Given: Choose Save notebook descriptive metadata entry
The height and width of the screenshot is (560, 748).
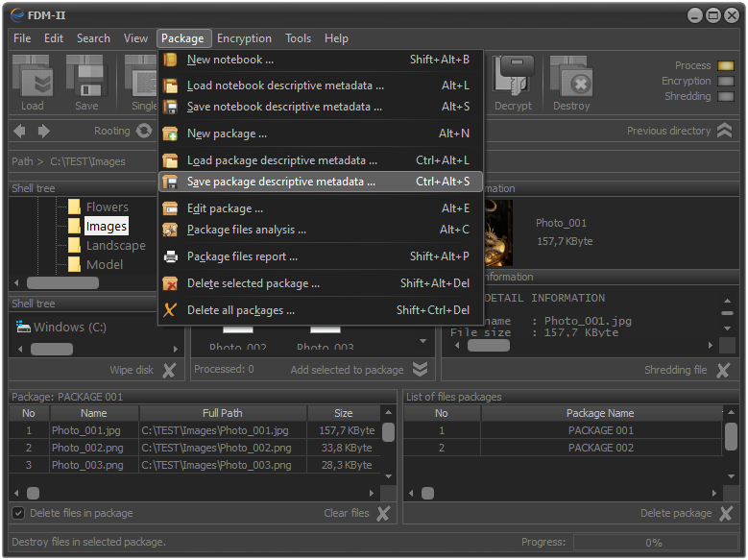Looking at the screenshot, I should pos(320,107).
